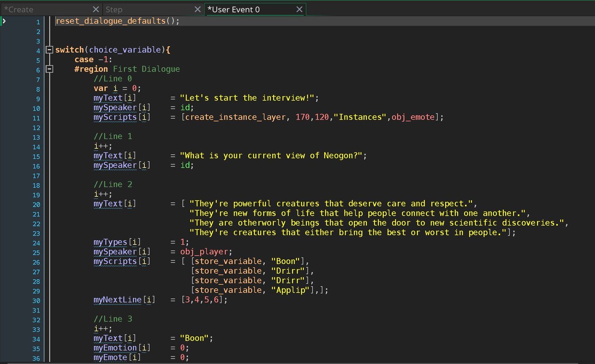Click the 'otherworly beings' string
Viewport: 595px width, 364px height.
point(377,223)
